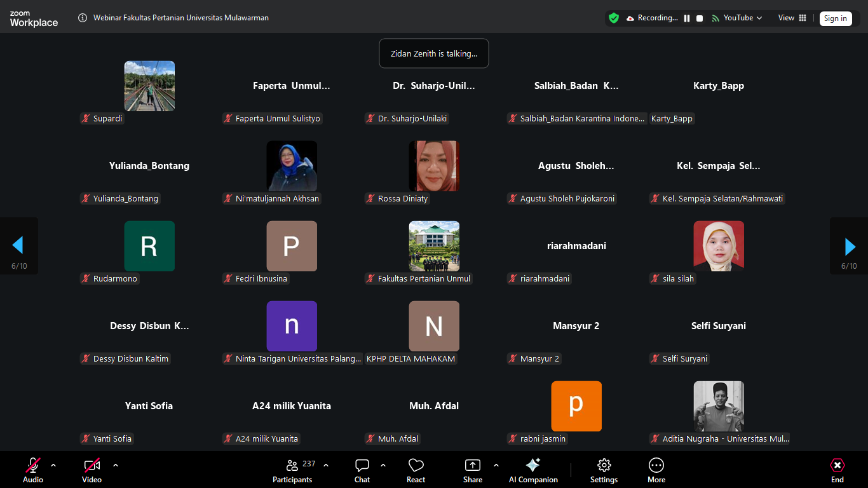The image size is (868, 488).
Task: Open the More options menu
Action: (x=656, y=471)
